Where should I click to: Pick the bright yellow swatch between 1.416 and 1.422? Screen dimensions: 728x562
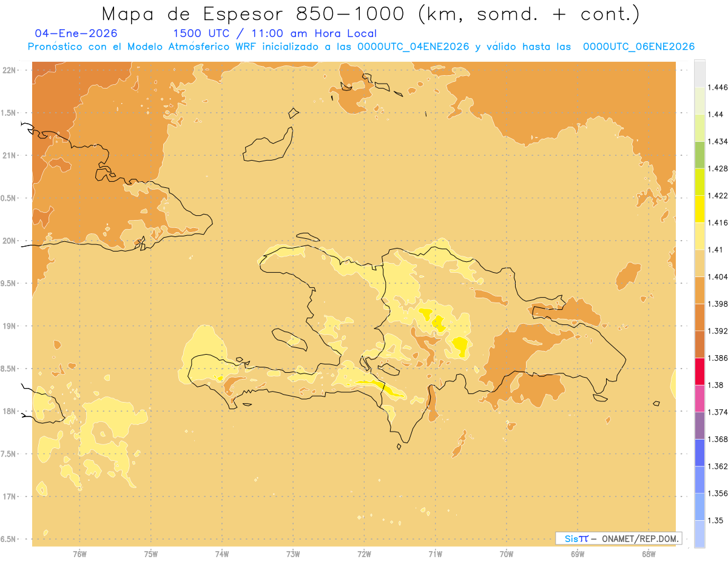click(x=699, y=209)
